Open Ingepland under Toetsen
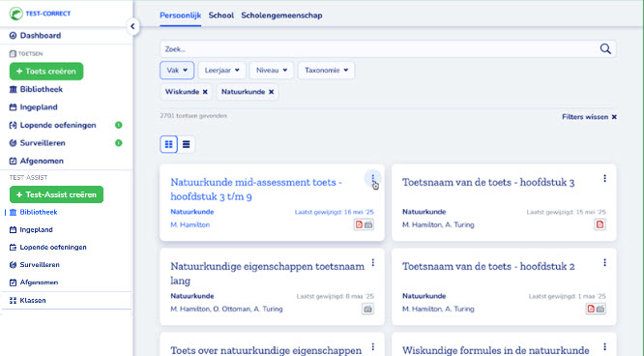 click(x=33, y=107)
